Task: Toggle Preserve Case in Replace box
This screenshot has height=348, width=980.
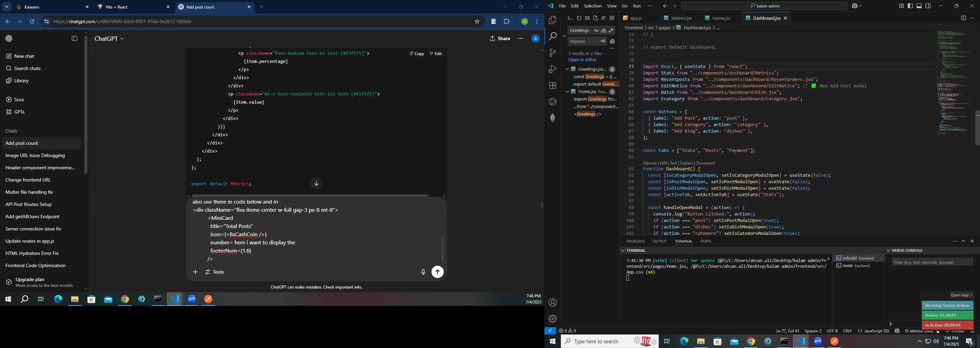Action: coord(603,41)
